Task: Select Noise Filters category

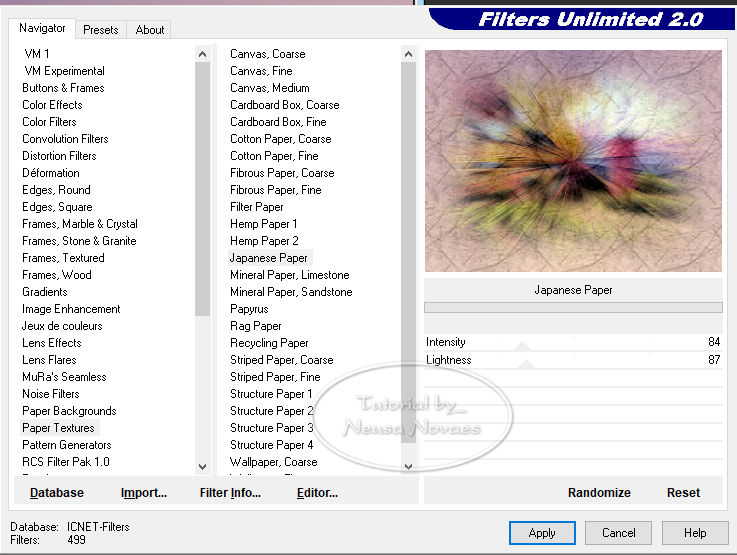Action: [51, 394]
